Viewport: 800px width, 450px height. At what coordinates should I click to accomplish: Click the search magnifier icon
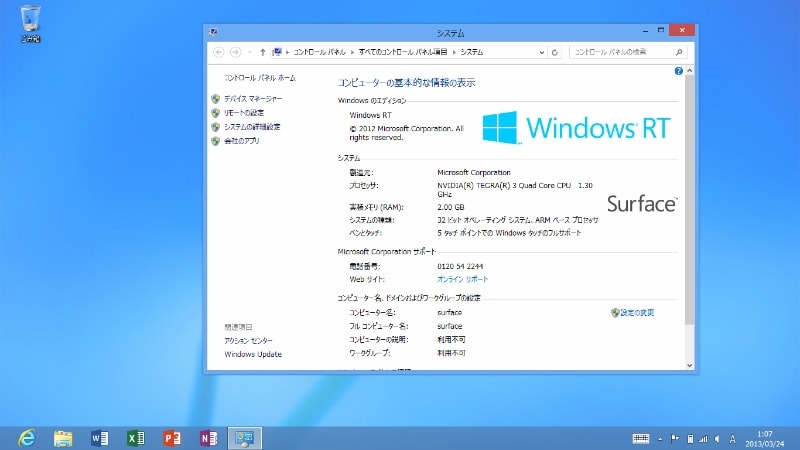coord(679,52)
